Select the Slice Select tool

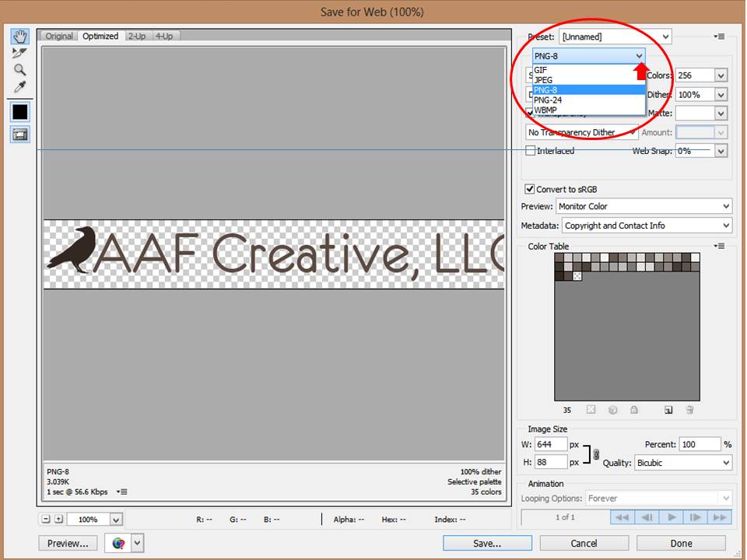pyautogui.click(x=19, y=53)
